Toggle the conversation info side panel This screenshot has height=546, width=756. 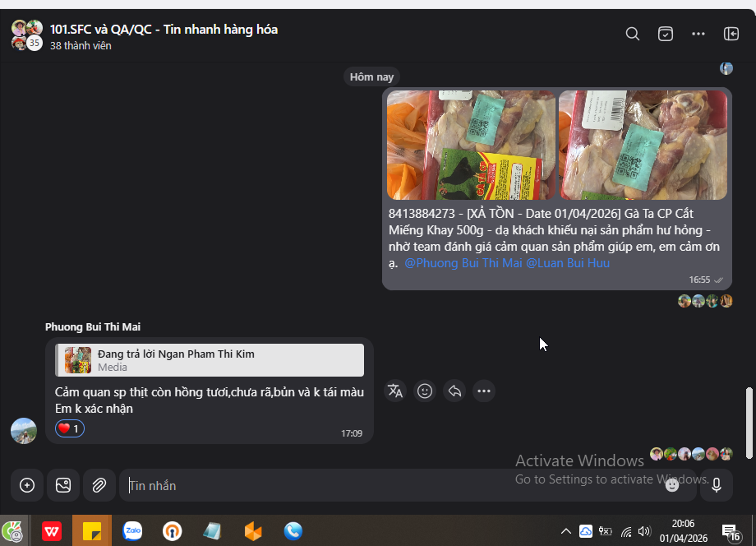[x=731, y=34]
